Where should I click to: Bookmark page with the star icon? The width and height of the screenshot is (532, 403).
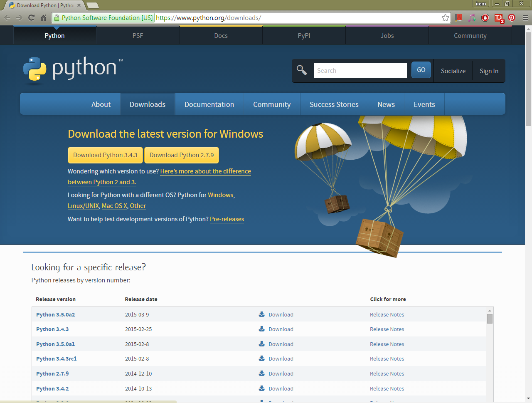[x=445, y=17]
